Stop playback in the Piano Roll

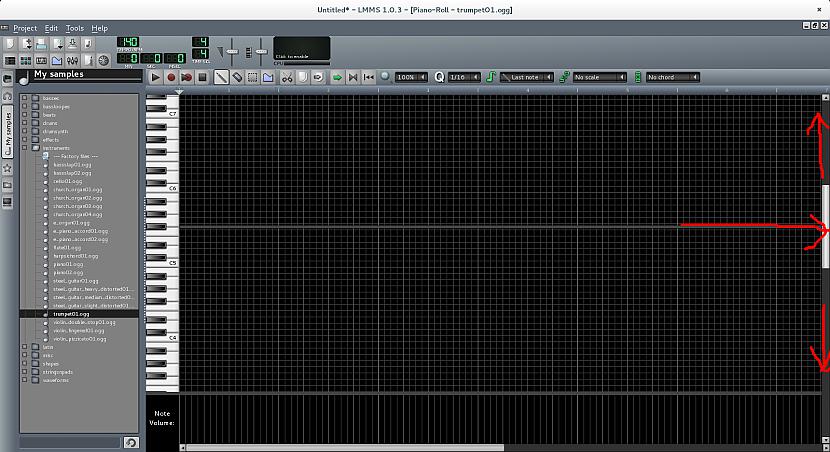202,77
